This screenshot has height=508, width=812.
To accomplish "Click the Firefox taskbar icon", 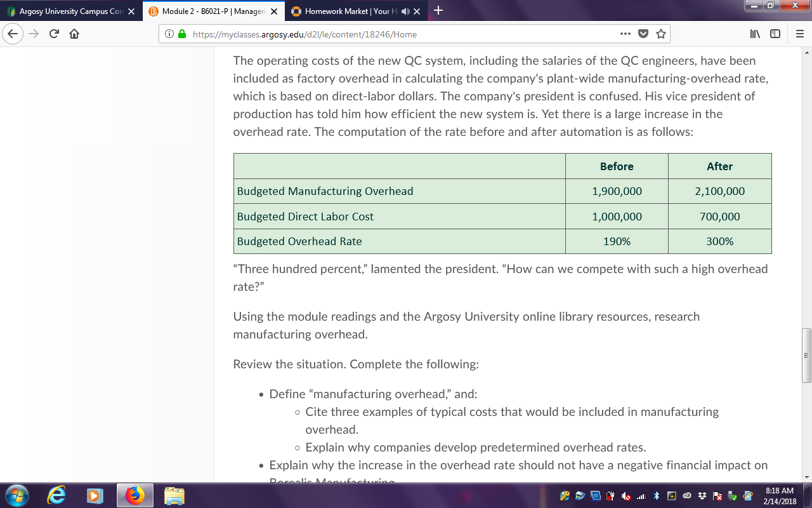I will pos(134,495).
